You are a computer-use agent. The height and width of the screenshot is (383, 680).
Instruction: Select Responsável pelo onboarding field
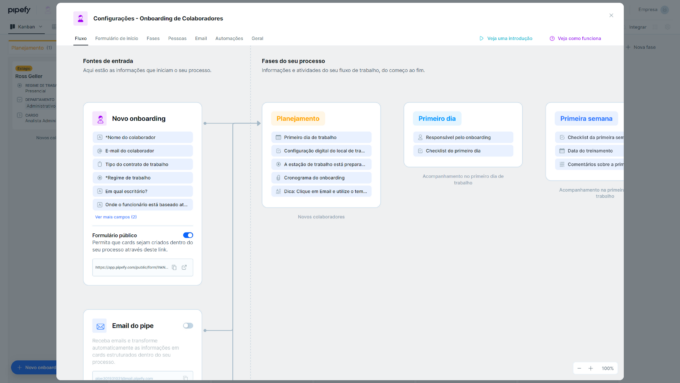click(463, 137)
